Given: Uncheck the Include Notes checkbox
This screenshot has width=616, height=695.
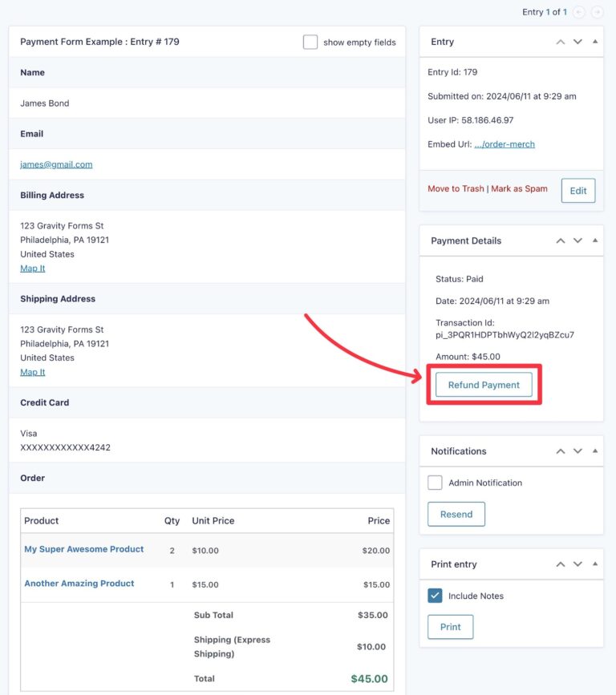Looking at the screenshot, I should click(x=435, y=596).
